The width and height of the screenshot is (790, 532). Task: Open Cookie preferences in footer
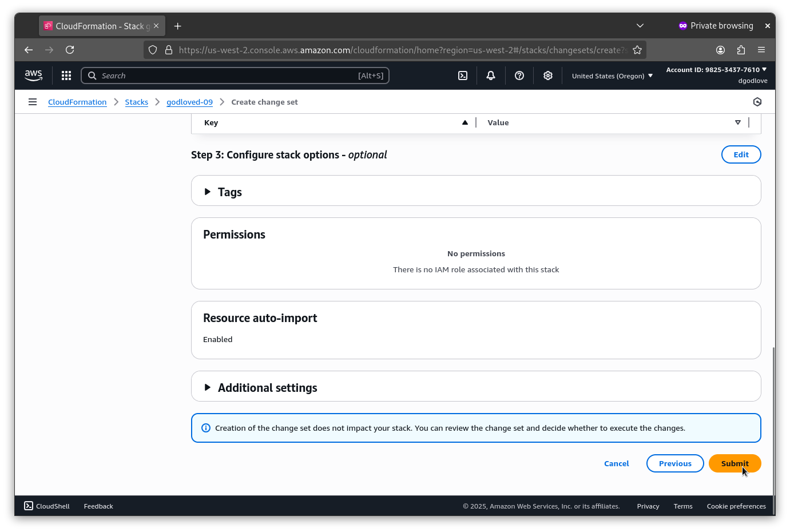click(736, 506)
